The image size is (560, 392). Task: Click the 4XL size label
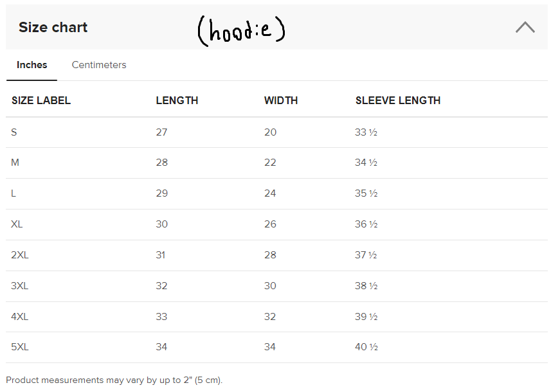(20, 317)
